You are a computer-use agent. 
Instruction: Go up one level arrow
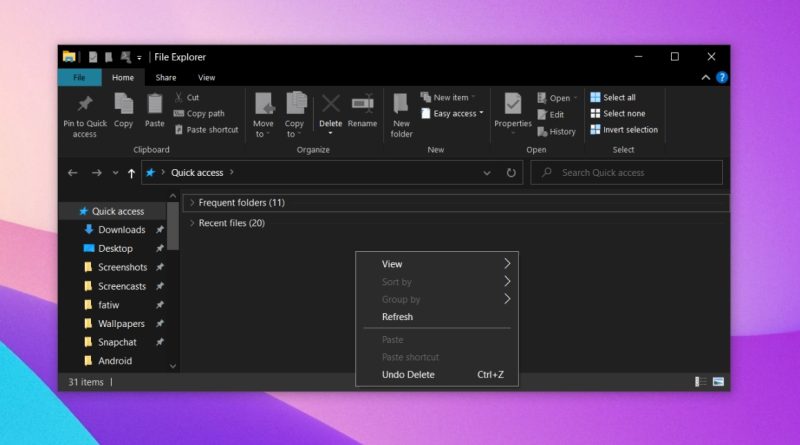[131, 173]
